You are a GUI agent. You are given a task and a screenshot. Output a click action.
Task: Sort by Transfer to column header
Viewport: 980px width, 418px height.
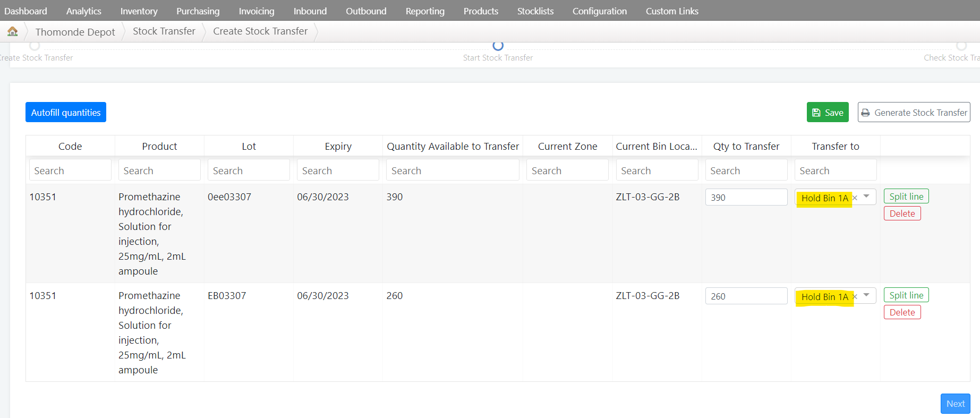836,146
